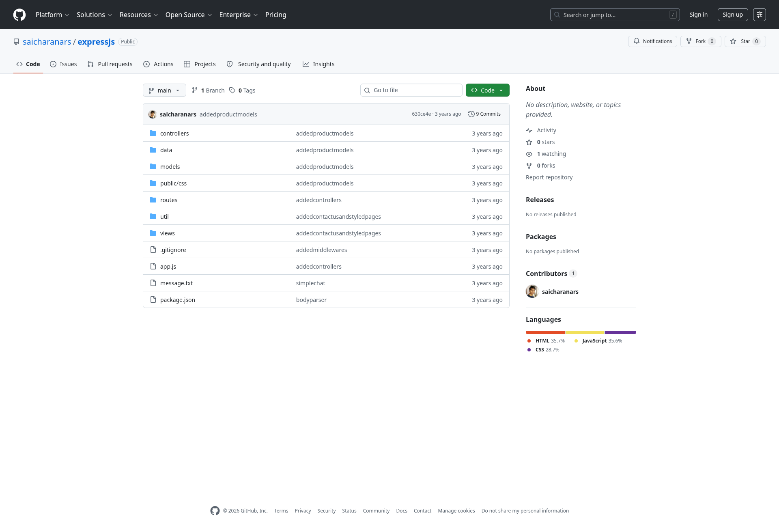The width and height of the screenshot is (779, 532).
Task: Click the tag icon beside 0 Tags
Action: tap(232, 90)
